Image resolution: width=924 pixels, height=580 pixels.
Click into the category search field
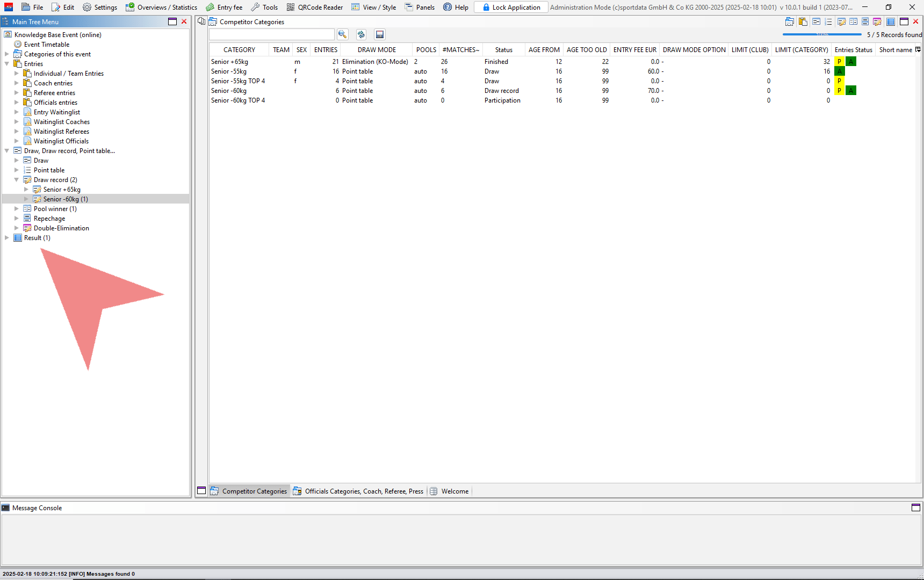pos(271,34)
